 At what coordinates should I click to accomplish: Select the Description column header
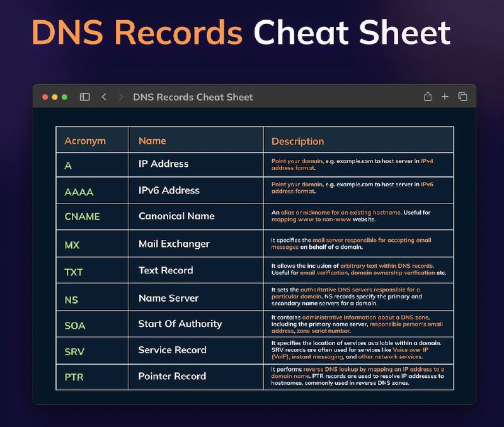pos(297,141)
